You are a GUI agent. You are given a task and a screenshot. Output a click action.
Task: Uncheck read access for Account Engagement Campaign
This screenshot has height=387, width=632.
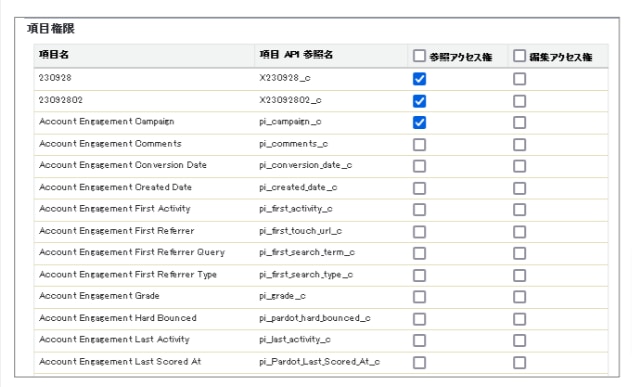pyautogui.click(x=419, y=123)
